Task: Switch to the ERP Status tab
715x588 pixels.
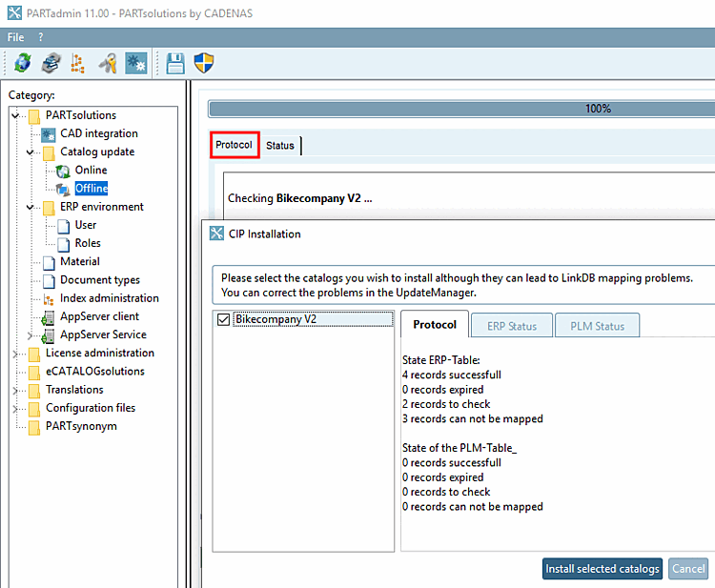Action: 512,326
